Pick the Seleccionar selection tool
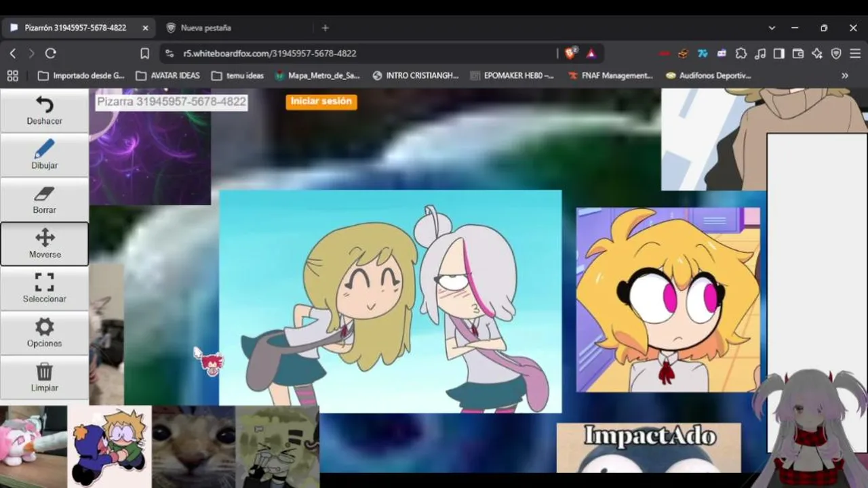The width and height of the screenshot is (868, 488). click(44, 289)
